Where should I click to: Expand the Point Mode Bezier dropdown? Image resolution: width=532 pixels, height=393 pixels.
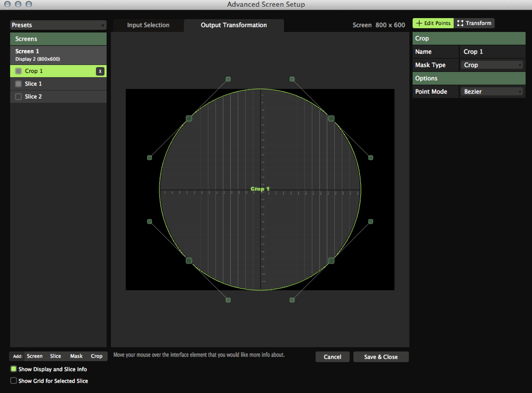point(492,92)
